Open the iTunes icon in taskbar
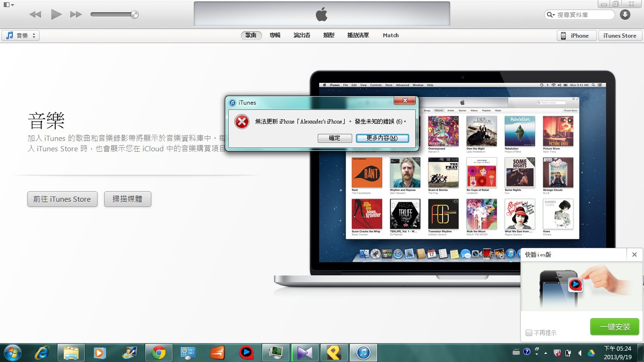The image size is (644, 362). (x=363, y=353)
